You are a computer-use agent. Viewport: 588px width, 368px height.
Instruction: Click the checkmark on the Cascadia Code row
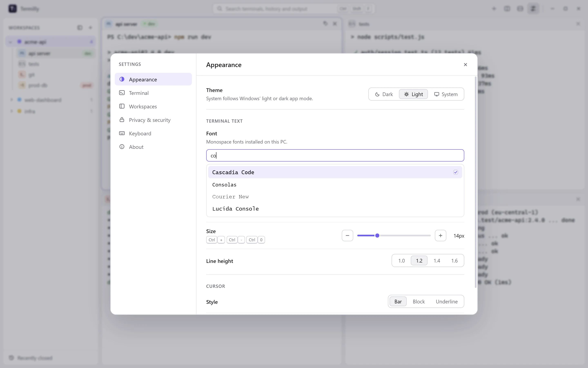(455, 172)
